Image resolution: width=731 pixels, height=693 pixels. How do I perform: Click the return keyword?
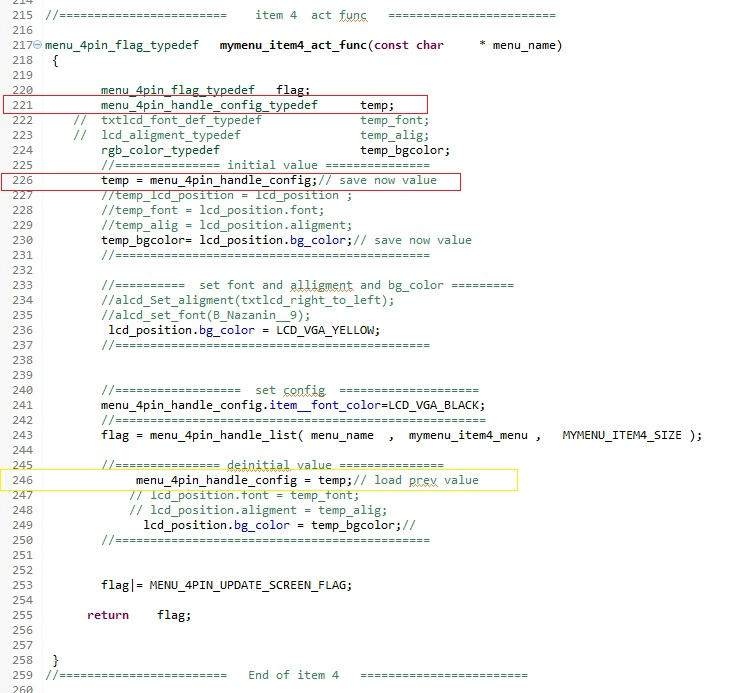point(107,615)
